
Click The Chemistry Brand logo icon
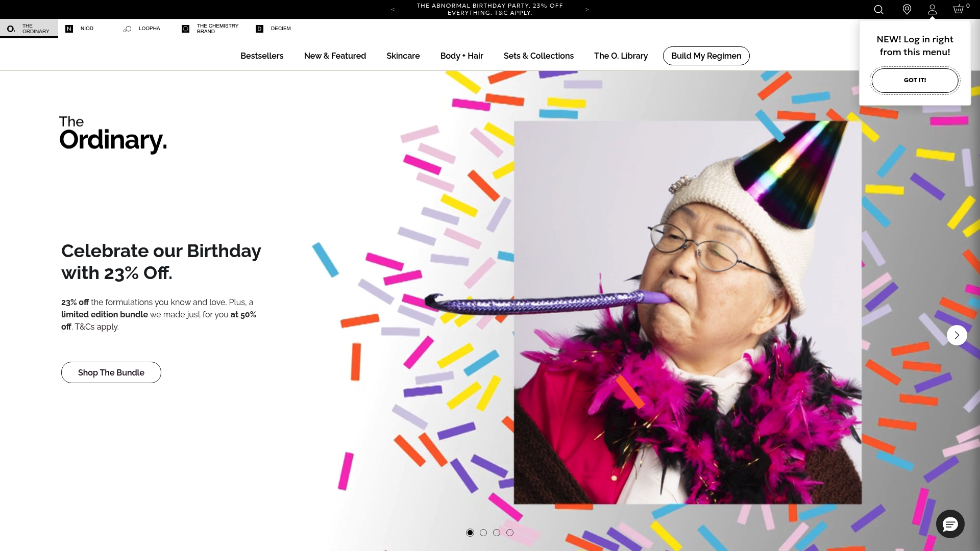pos(186,29)
